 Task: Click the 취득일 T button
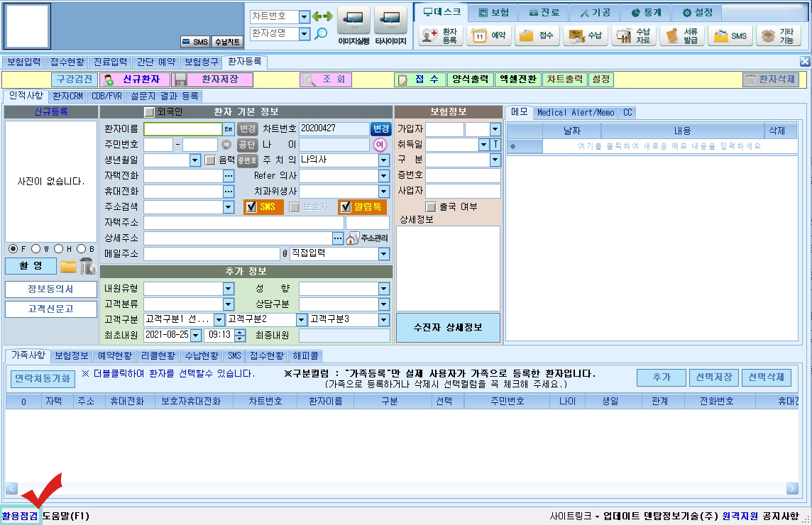(495, 145)
